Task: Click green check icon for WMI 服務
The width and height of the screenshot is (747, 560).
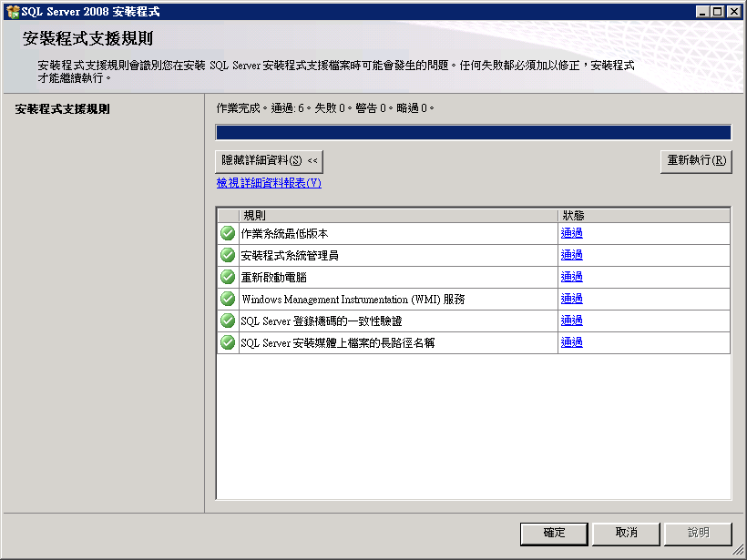Action: [x=228, y=299]
